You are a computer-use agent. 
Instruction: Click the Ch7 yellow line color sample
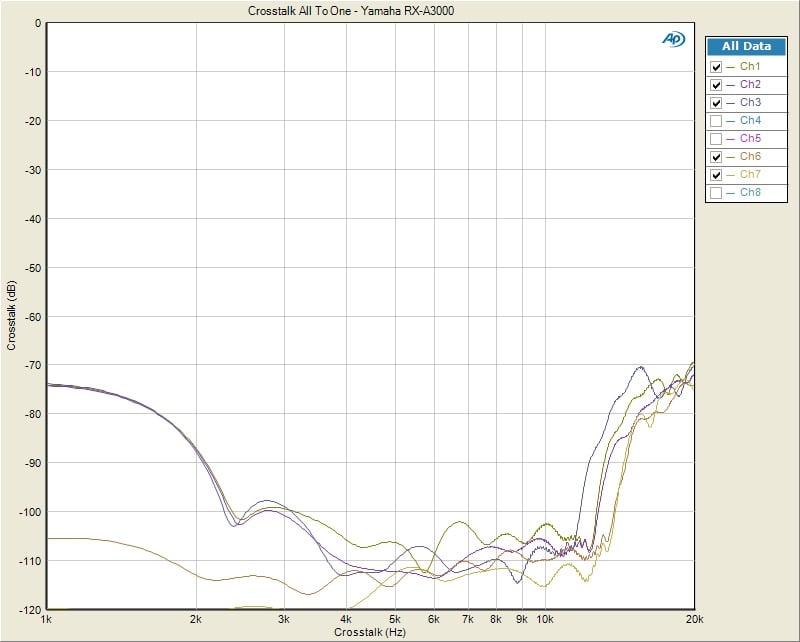(x=731, y=175)
